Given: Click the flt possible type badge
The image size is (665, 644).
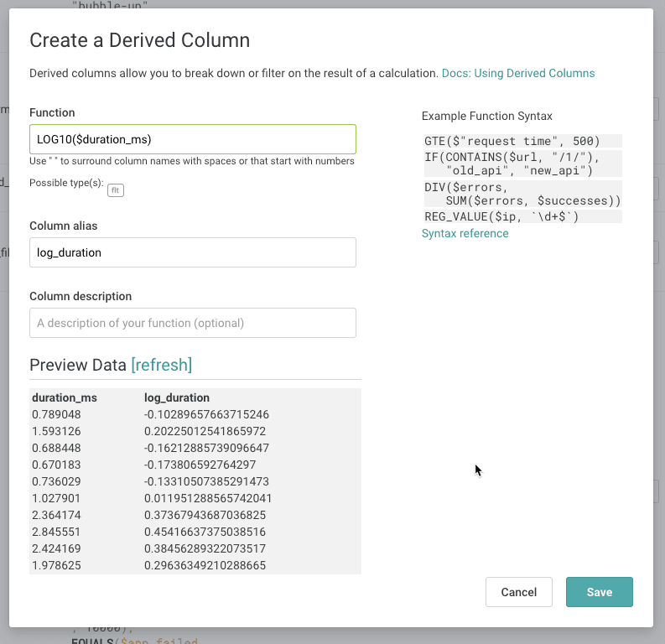Looking at the screenshot, I should pos(116,190).
